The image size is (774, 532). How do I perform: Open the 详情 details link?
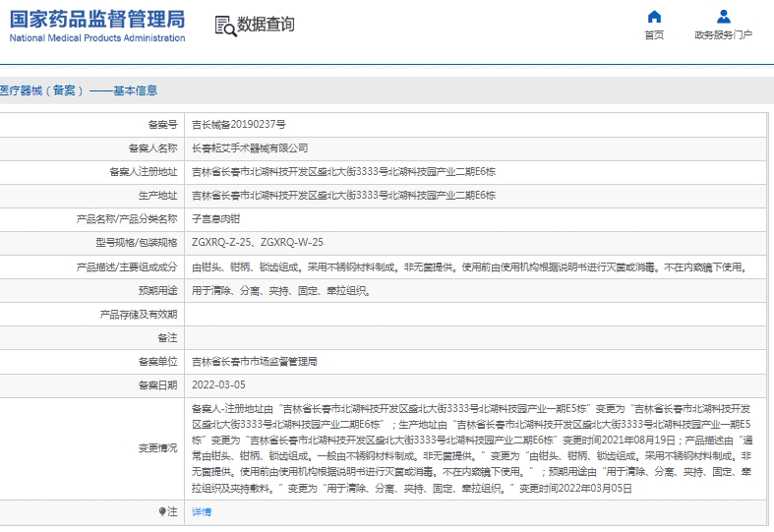pyautogui.click(x=202, y=511)
